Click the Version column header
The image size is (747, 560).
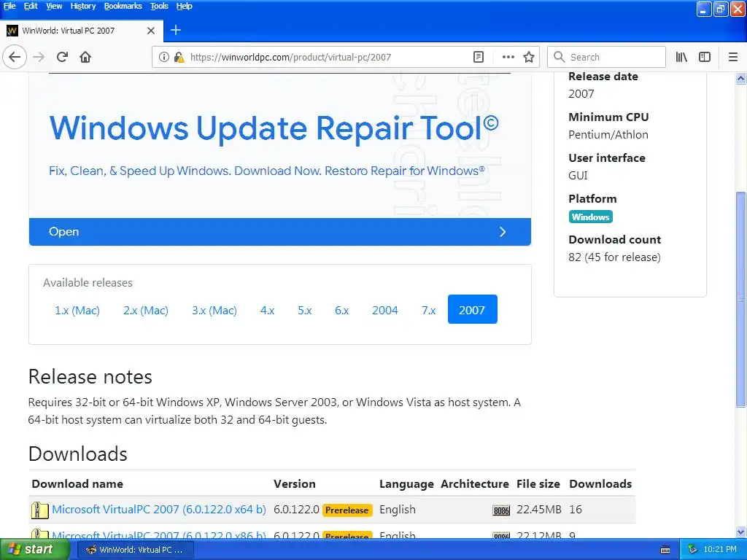click(295, 484)
